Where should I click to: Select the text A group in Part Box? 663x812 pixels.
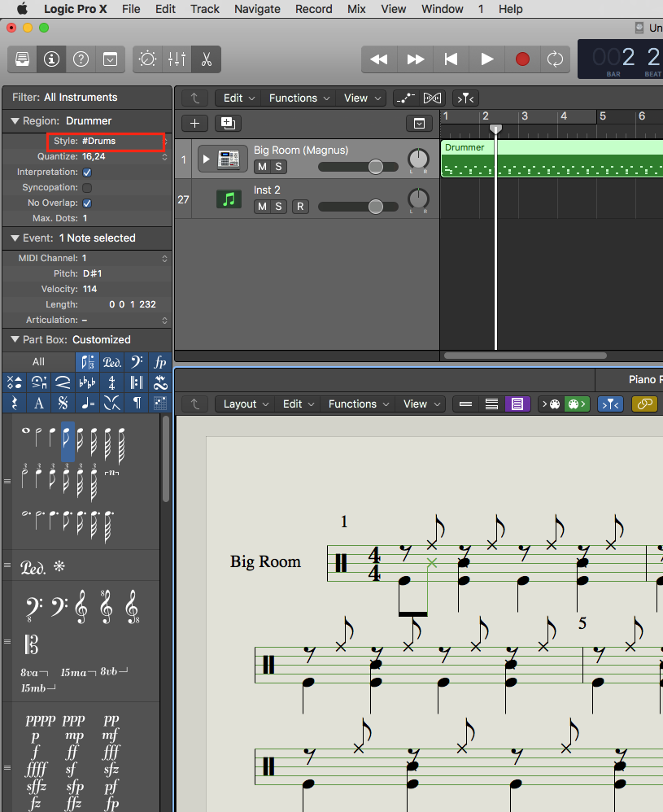click(x=39, y=403)
